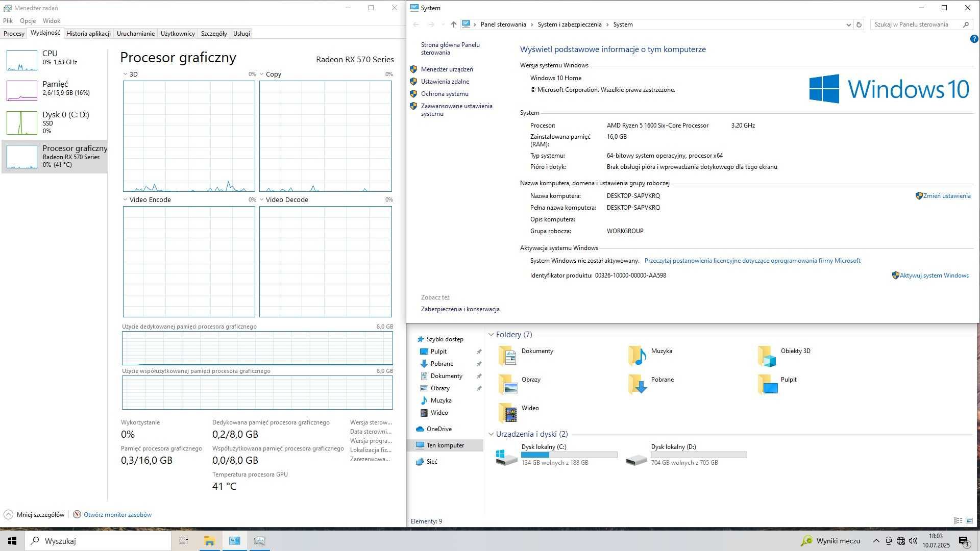Viewport: 980px width, 551px height.
Task: Click Aktywuj system Windows link
Action: pos(934,275)
